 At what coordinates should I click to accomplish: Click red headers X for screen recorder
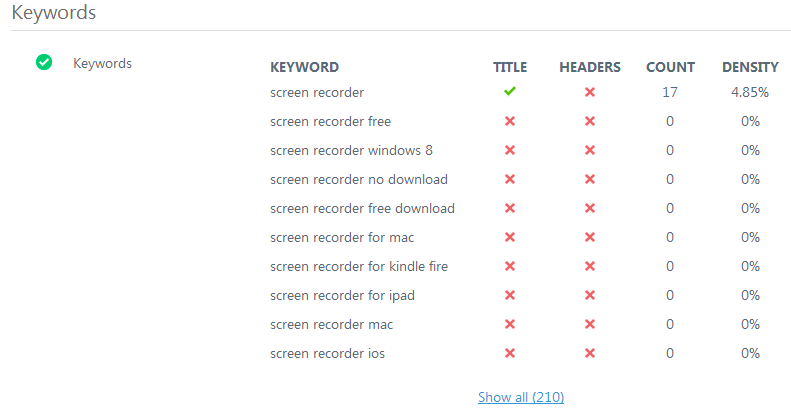coord(590,92)
